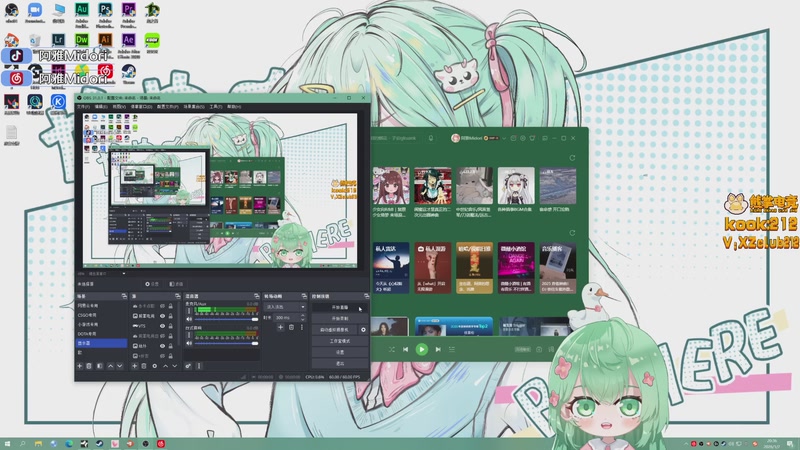Refresh the second recommendation row in music player
Screen dimensions: 800x450
[x=572, y=233]
